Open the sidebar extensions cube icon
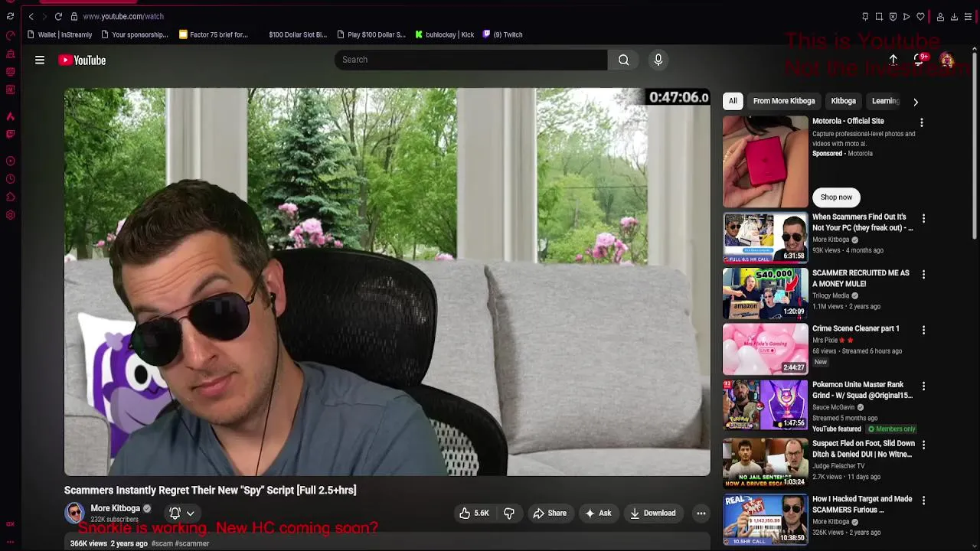980x551 pixels. [10, 197]
